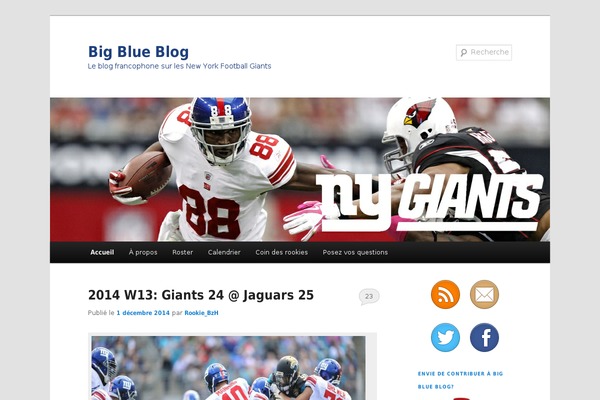Select the tagline about New York Football Giants
The image size is (600, 400).
pyautogui.click(x=179, y=66)
